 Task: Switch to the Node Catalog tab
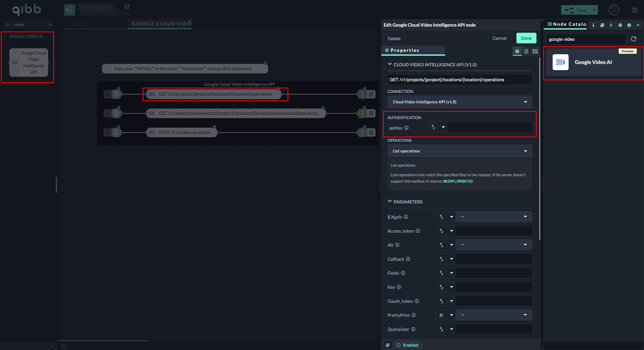566,24
